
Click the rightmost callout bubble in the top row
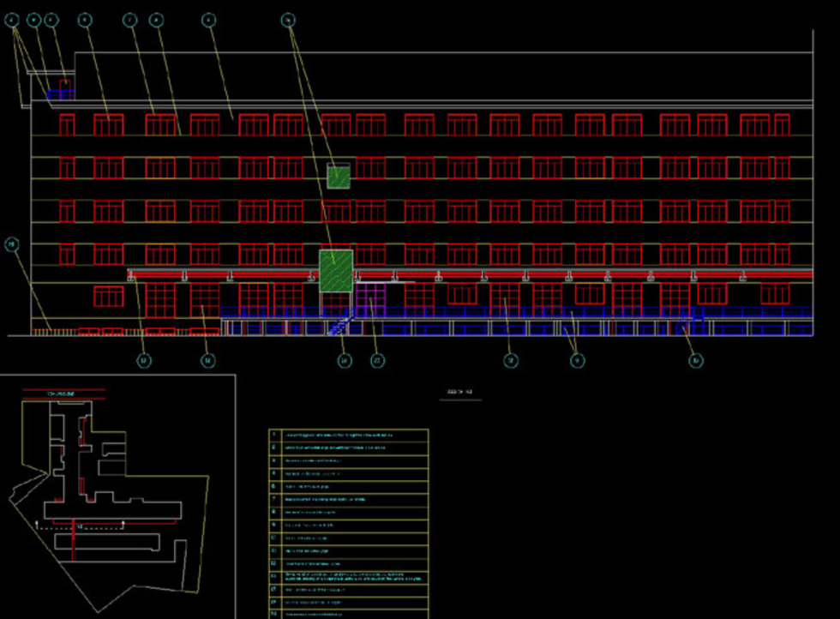tap(289, 20)
